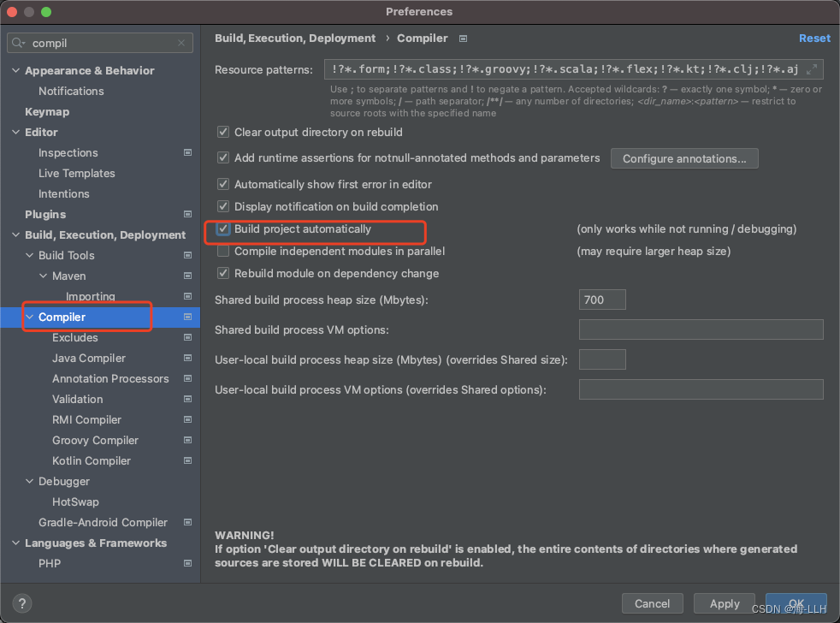This screenshot has width=840, height=623.
Task: Click the project-level icon beside the Importing row
Action: [x=187, y=296]
